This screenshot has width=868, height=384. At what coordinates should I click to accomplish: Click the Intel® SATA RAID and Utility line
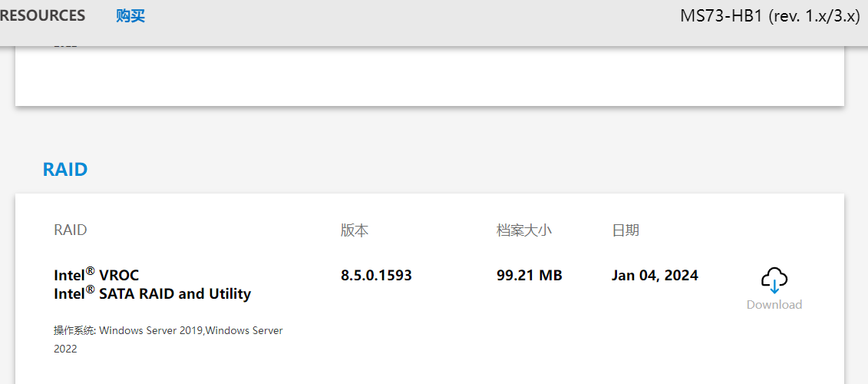(x=152, y=293)
